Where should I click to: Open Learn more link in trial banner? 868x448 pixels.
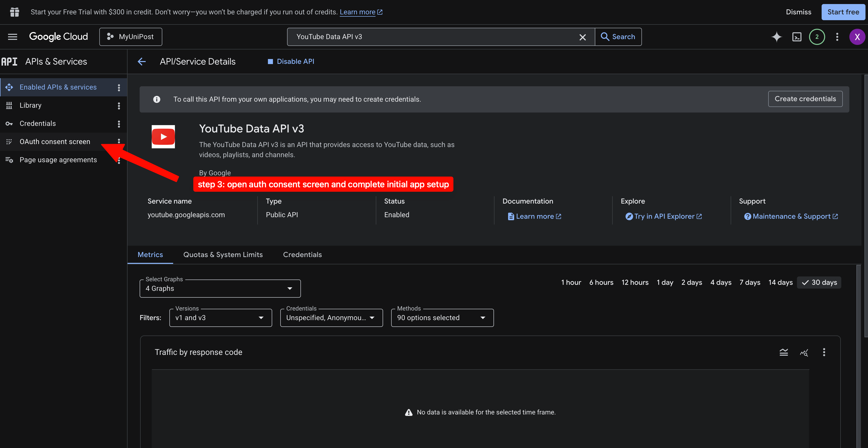click(361, 12)
